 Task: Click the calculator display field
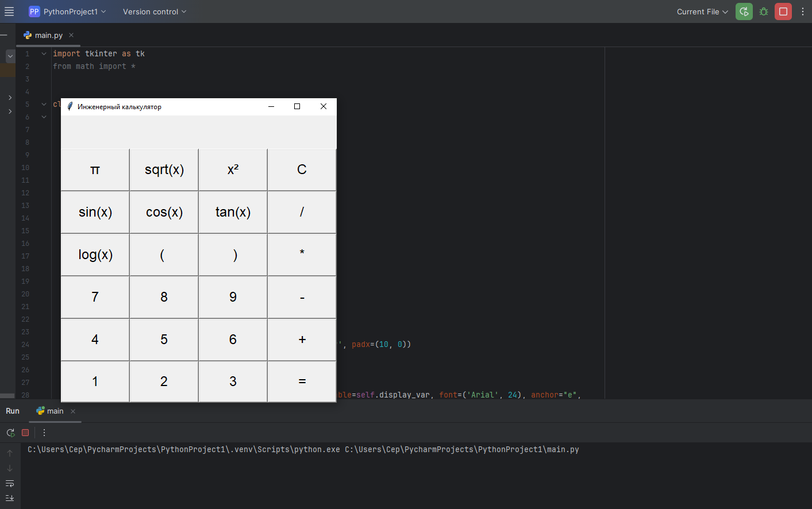click(x=198, y=132)
